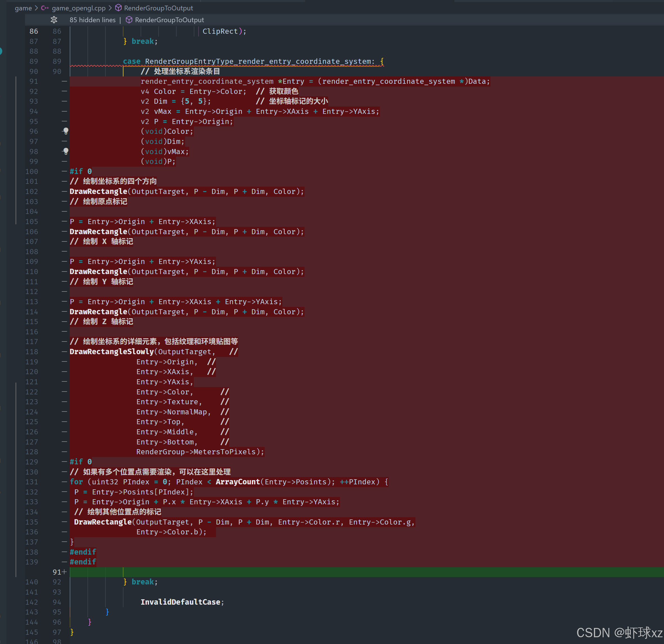Expand the RenderGroupToOutput breadcrumb symbol list

click(x=158, y=8)
